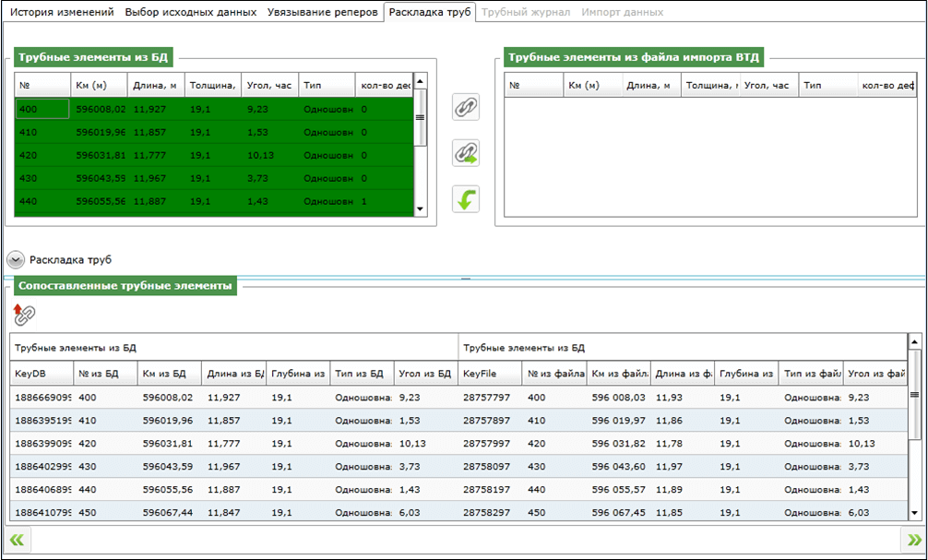Click the chain icon with green arrow

(466, 153)
